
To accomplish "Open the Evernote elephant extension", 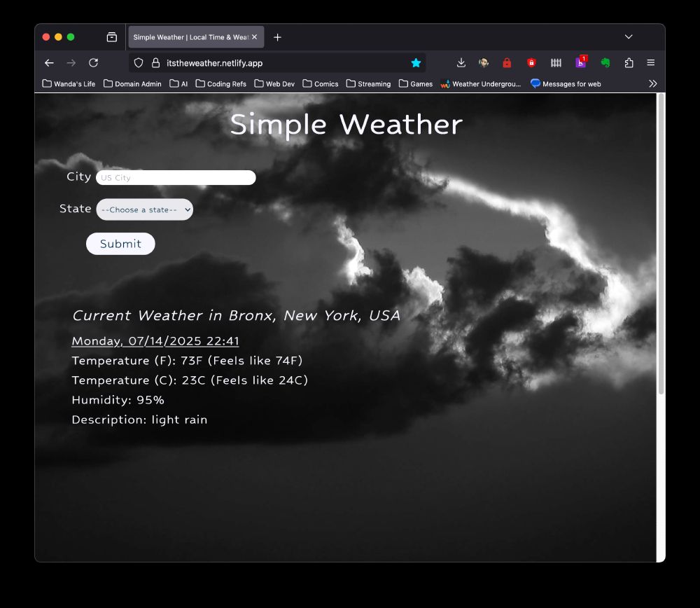I will tap(605, 63).
